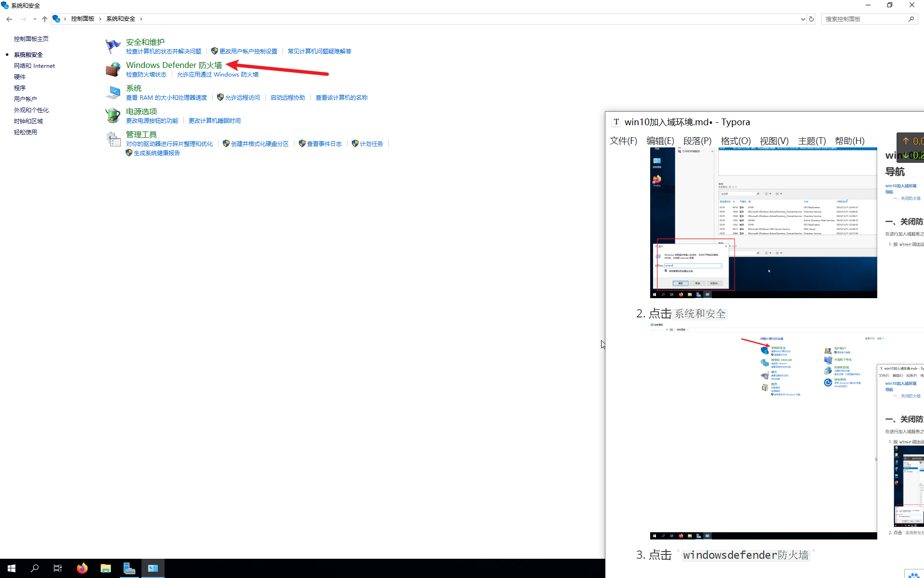Open taskbar search
Viewport: 924px width, 578px height.
tap(35, 568)
